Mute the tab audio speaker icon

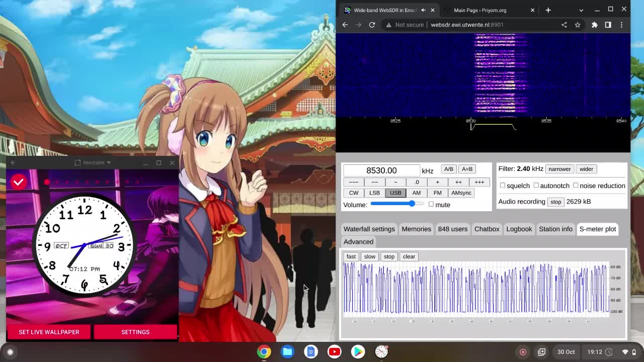tap(423, 10)
